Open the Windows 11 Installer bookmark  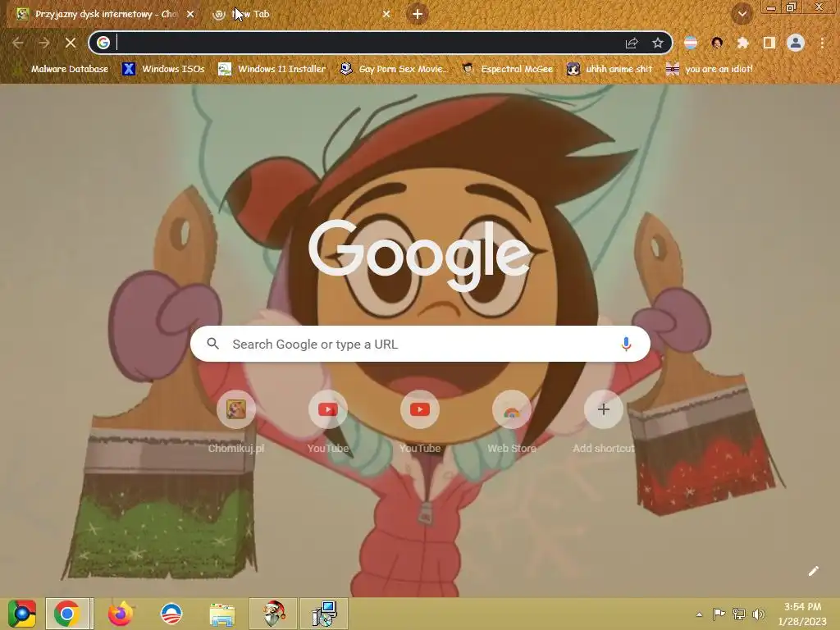click(x=272, y=69)
